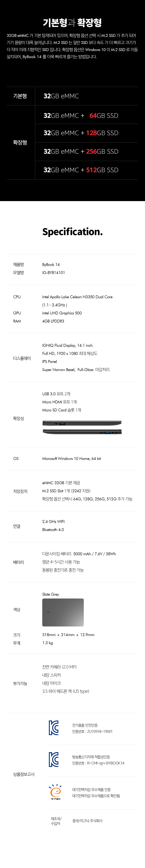This screenshot has height=868, width=145.
Task: Pick the 32GB eMMC + 256GB SSD option
Action: [81, 152]
